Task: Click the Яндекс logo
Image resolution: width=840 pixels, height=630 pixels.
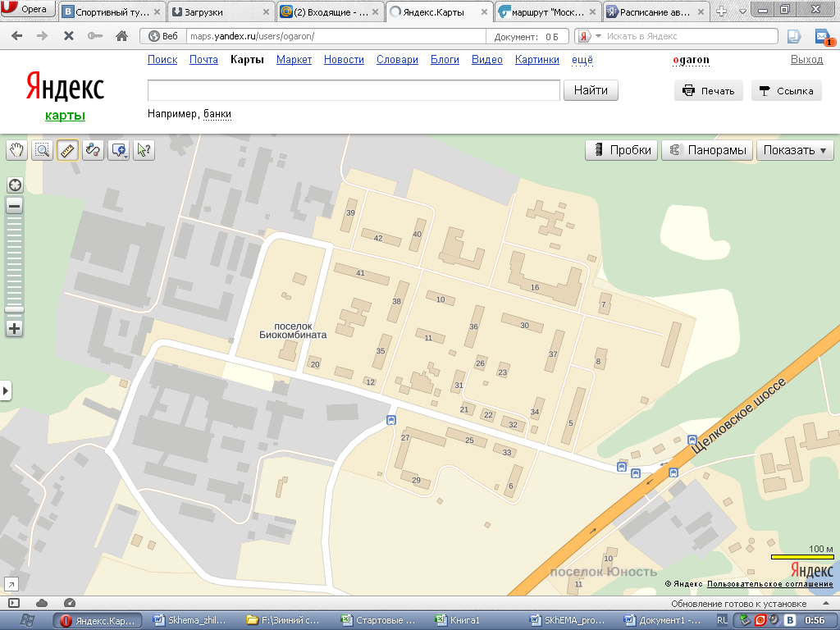Action: tap(65, 87)
